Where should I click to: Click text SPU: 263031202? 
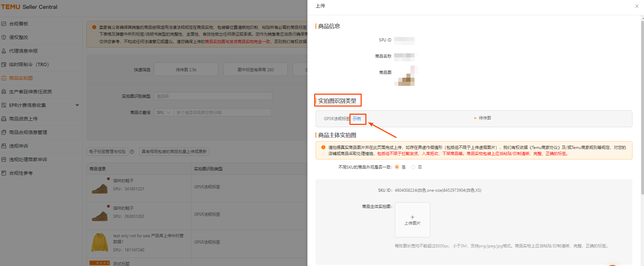(128, 216)
